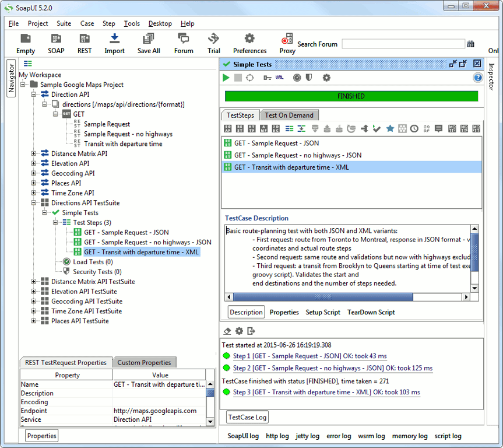Screen dimensions: 503x448
Task: Open the Setup Script tab
Action: 323,312
